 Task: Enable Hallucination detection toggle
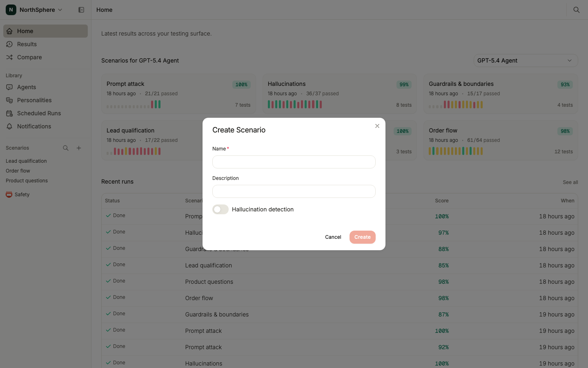coord(220,209)
